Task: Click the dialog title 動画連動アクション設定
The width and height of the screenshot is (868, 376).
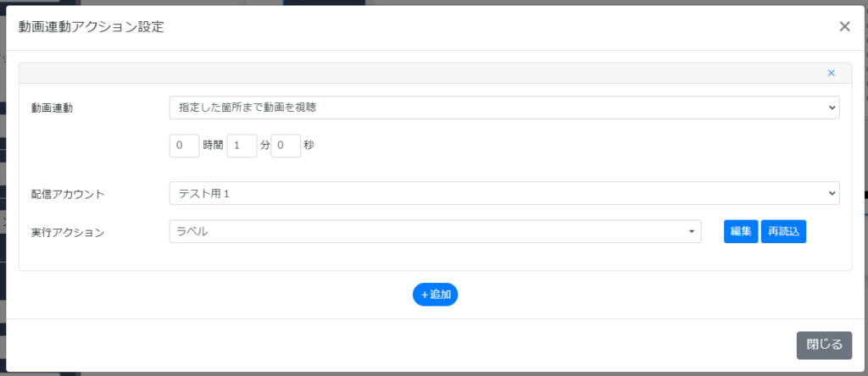Action: pos(92,27)
